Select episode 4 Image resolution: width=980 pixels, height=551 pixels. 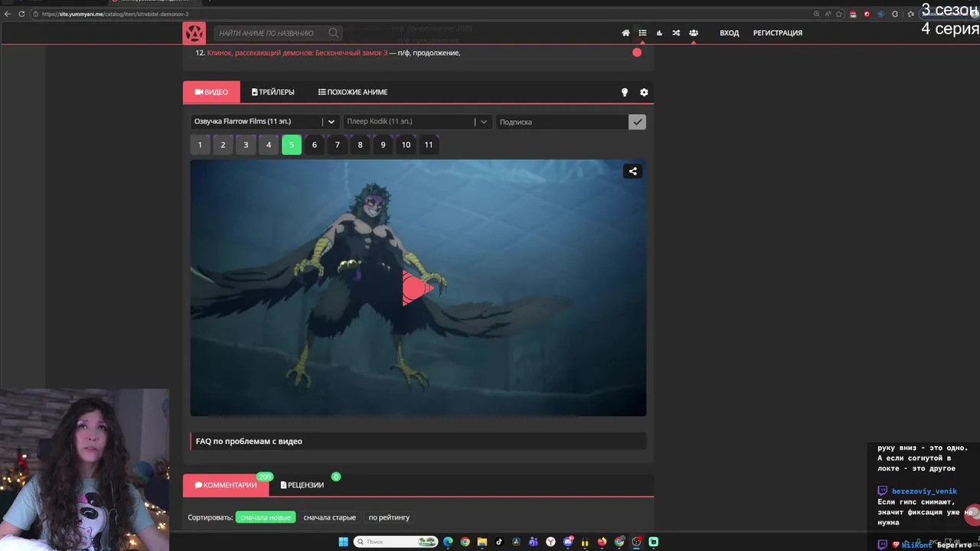(269, 145)
